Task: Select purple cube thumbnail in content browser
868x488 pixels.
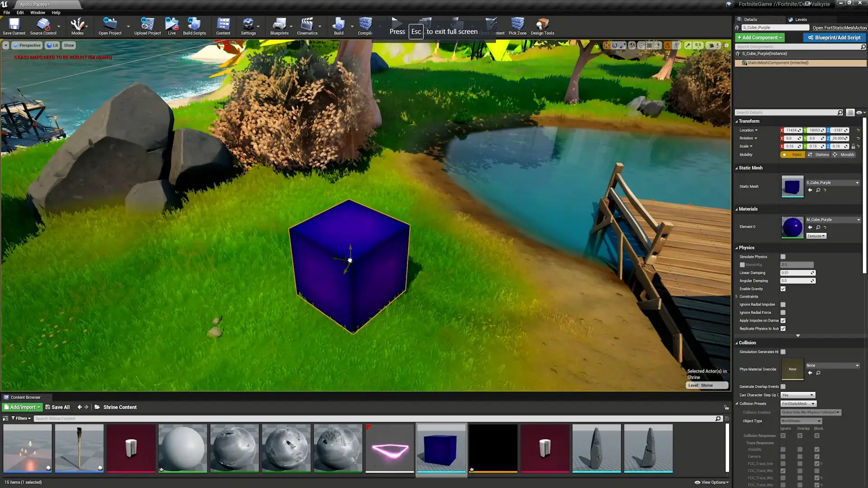Action: [441, 448]
